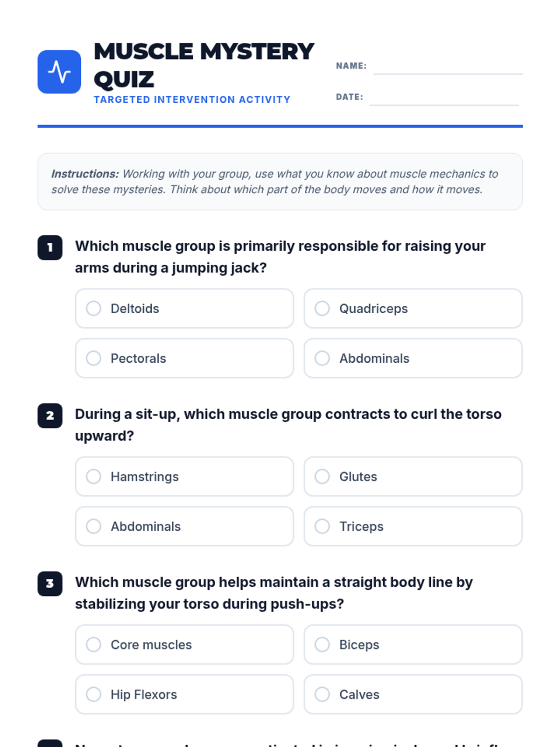The image size is (560, 747).
Task: Select the Biceps radio option
Action: (x=413, y=645)
